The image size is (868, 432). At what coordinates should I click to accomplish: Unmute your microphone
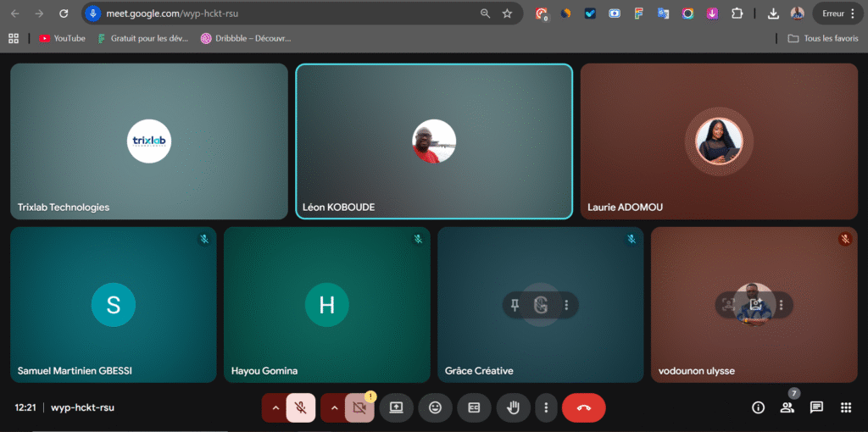pos(300,407)
